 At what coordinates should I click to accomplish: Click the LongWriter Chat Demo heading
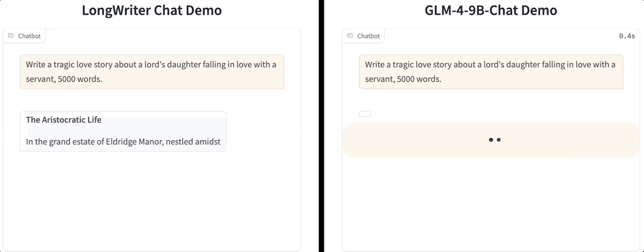pos(152,10)
